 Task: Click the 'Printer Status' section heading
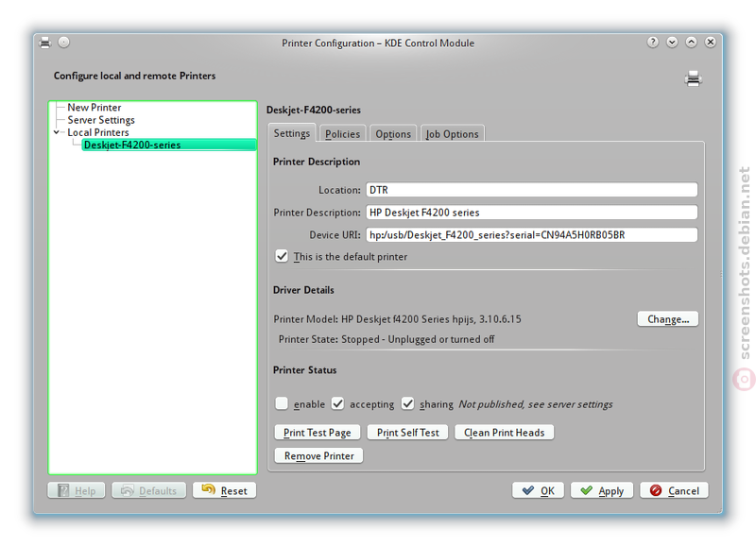point(304,370)
